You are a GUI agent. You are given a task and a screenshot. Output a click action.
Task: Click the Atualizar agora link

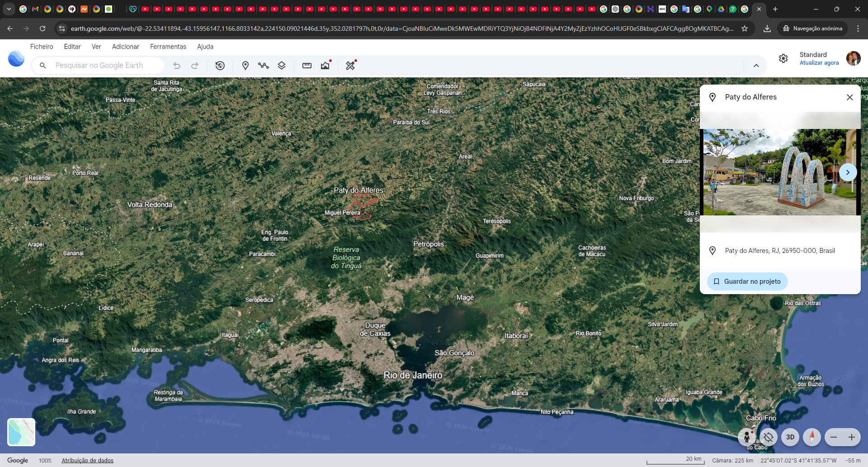click(819, 63)
